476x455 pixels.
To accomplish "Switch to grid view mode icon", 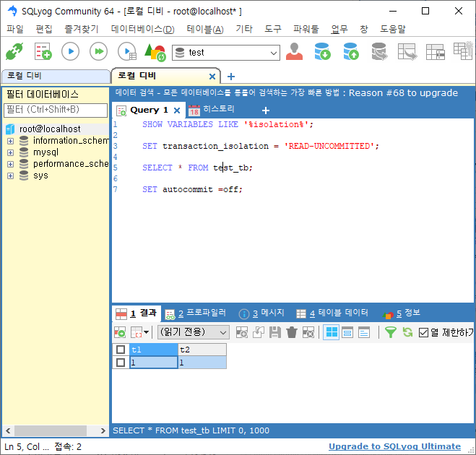I will pyautogui.click(x=332, y=333).
